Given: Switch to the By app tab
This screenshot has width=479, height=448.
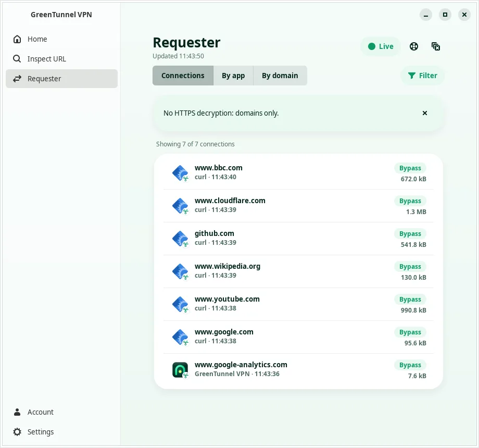Looking at the screenshot, I should [x=233, y=76].
